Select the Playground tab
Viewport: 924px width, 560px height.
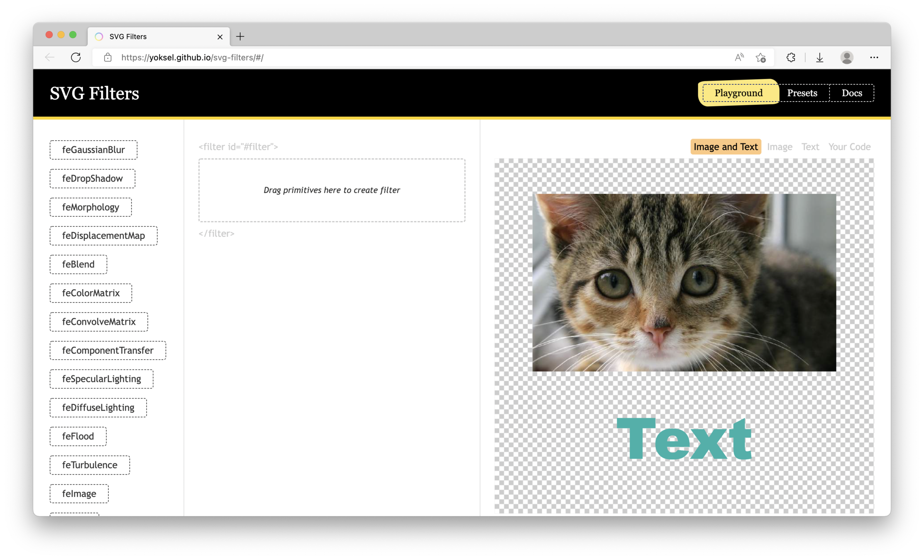738,93
